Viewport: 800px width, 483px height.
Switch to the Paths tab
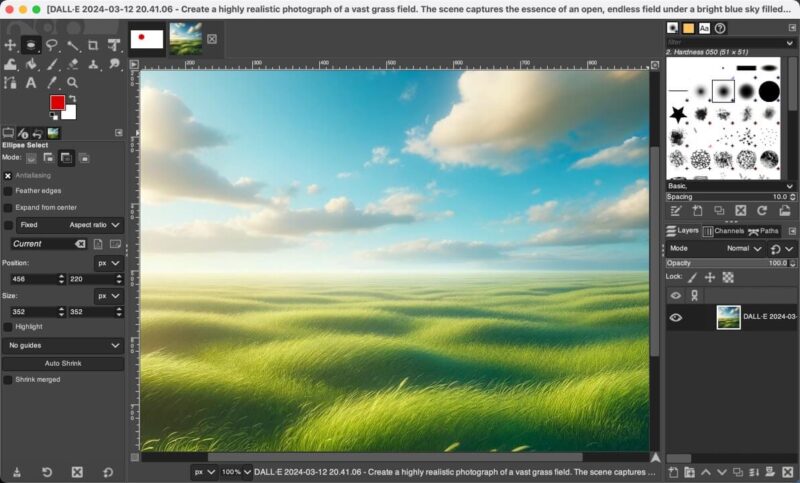coord(763,232)
